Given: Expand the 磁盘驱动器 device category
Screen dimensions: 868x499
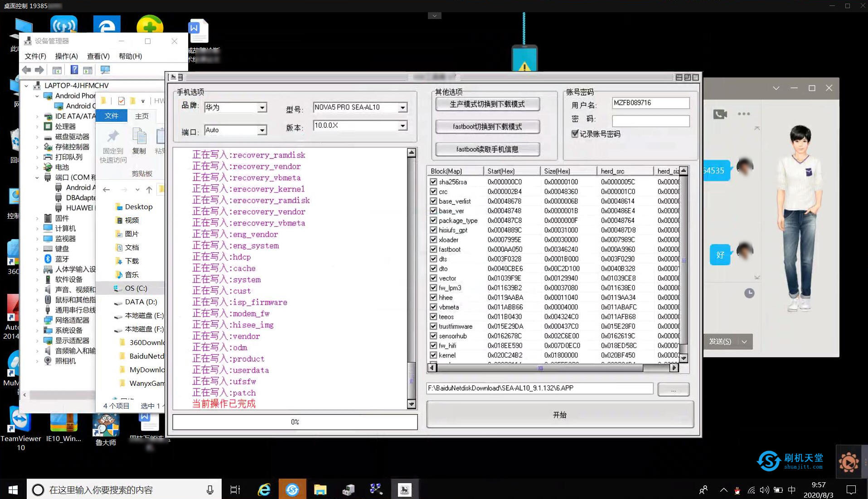Looking at the screenshot, I should [37, 137].
